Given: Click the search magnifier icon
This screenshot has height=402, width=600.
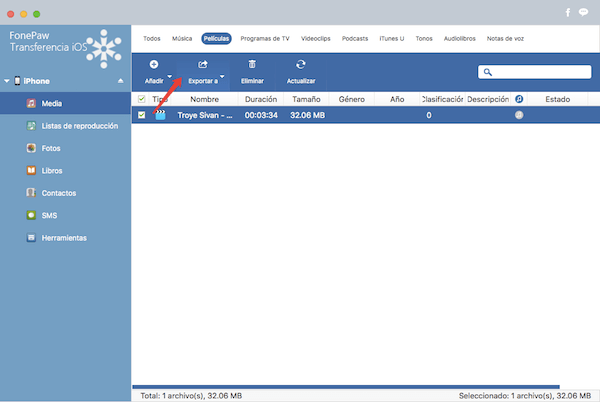Looking at the screenshot, I should click(488, 72).
